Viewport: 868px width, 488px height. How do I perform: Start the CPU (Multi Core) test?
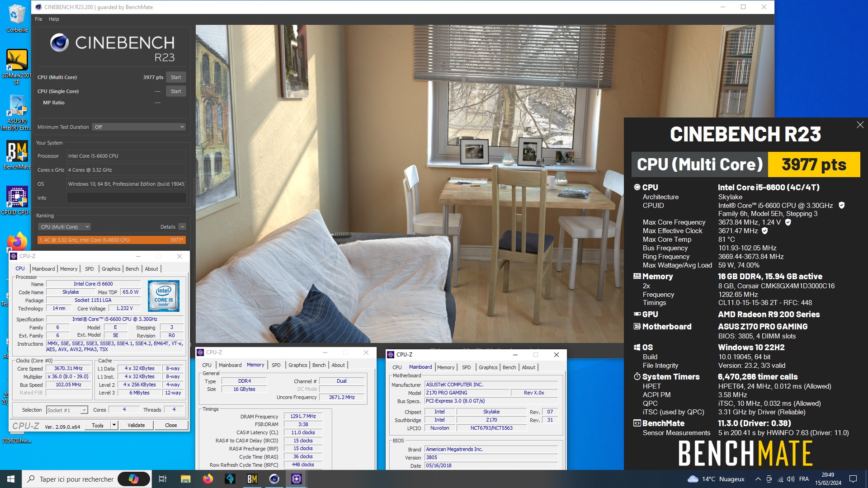point(176,77)
